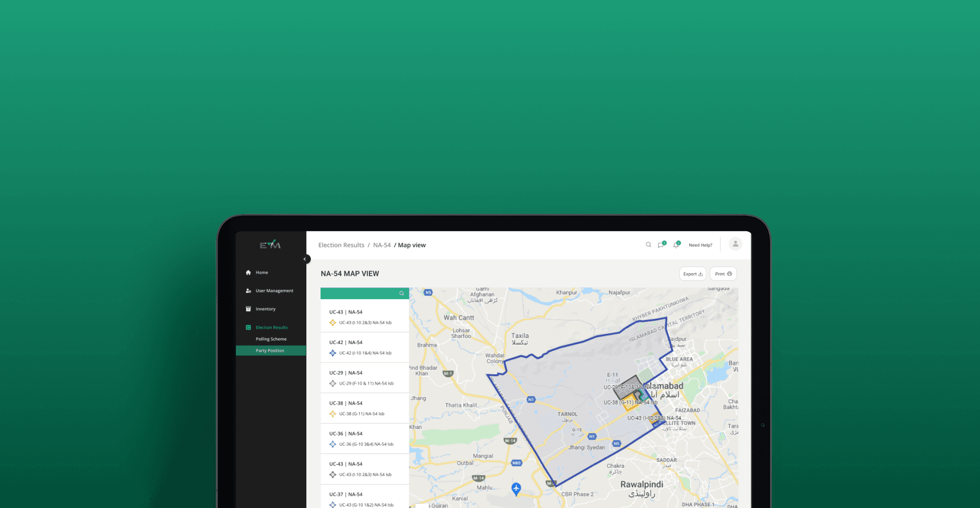980x508 pixels.
Task: Click the Taxila label on map
Action: click(x=520, y=336)
